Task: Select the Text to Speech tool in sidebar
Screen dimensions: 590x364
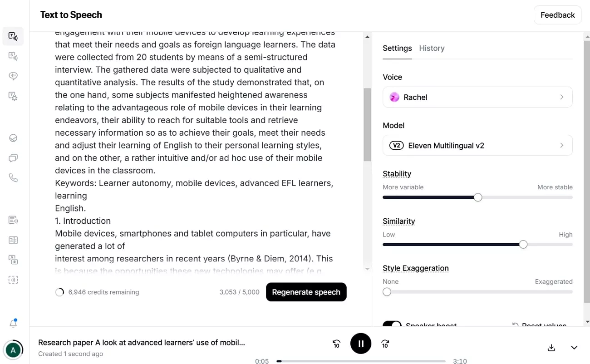Action: tap(13, 36)
